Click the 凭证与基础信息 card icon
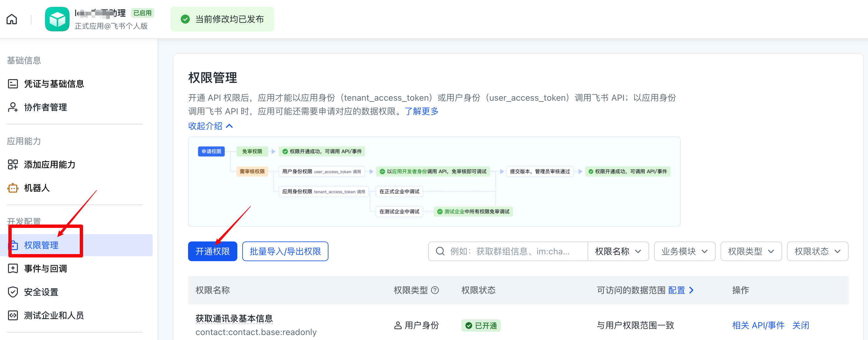868x340 pixels. (13, 84)
